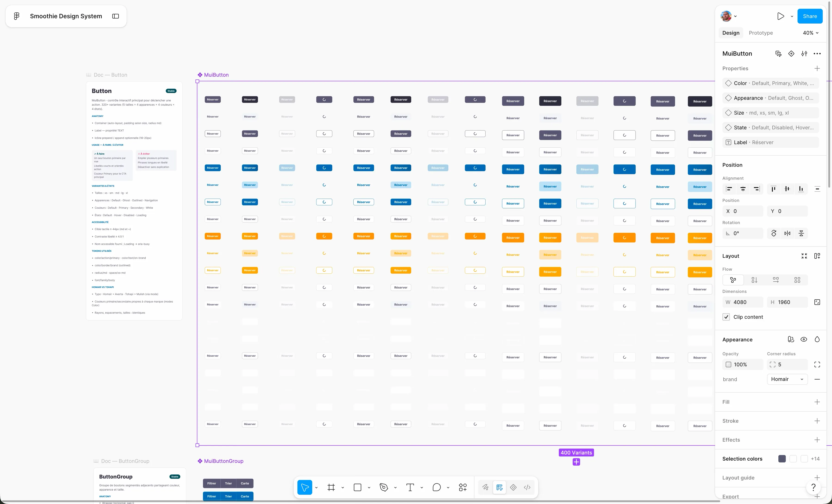Expand Comment tool options arrow
Image resolution: width=832 pixels, height=504 pixels.
tap(448, 487)
